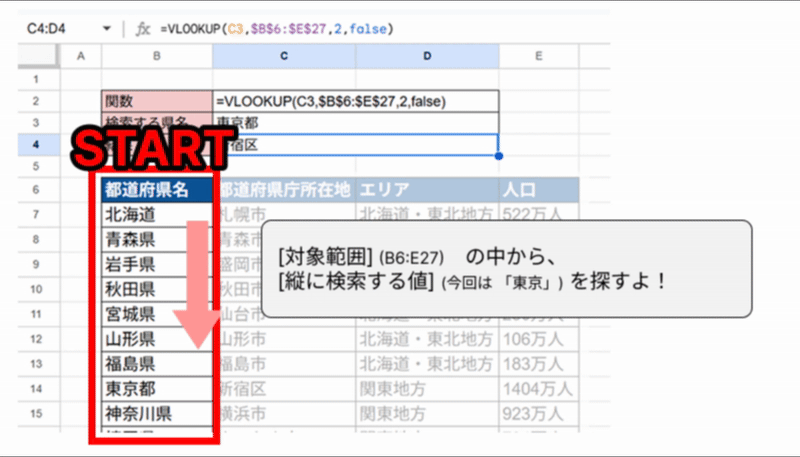Screen dimensions: 800x457
Task: Select the row 1 header
Action: (x=38, y=79)
